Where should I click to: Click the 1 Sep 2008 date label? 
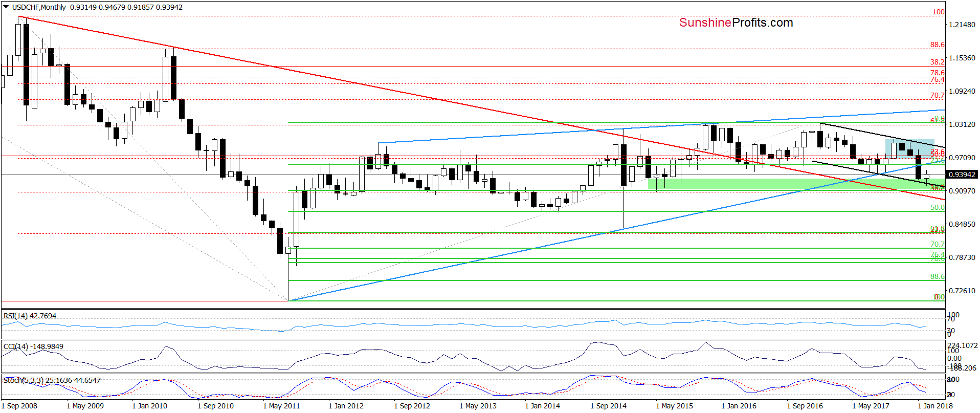pyautogui.click(x=19, y=406)
